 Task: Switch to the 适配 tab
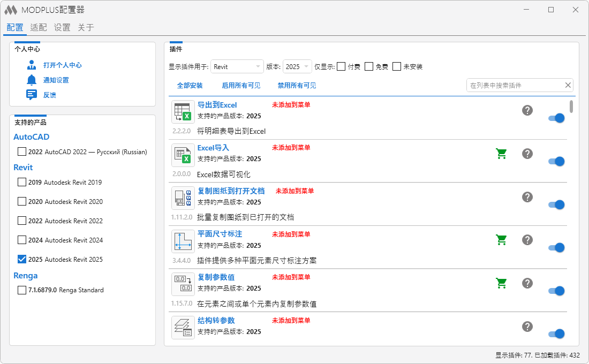click(39, 27)
